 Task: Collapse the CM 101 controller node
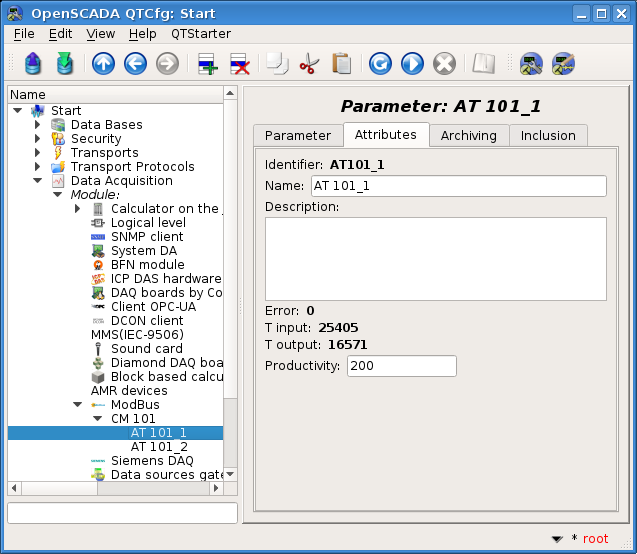pos(98,419)
